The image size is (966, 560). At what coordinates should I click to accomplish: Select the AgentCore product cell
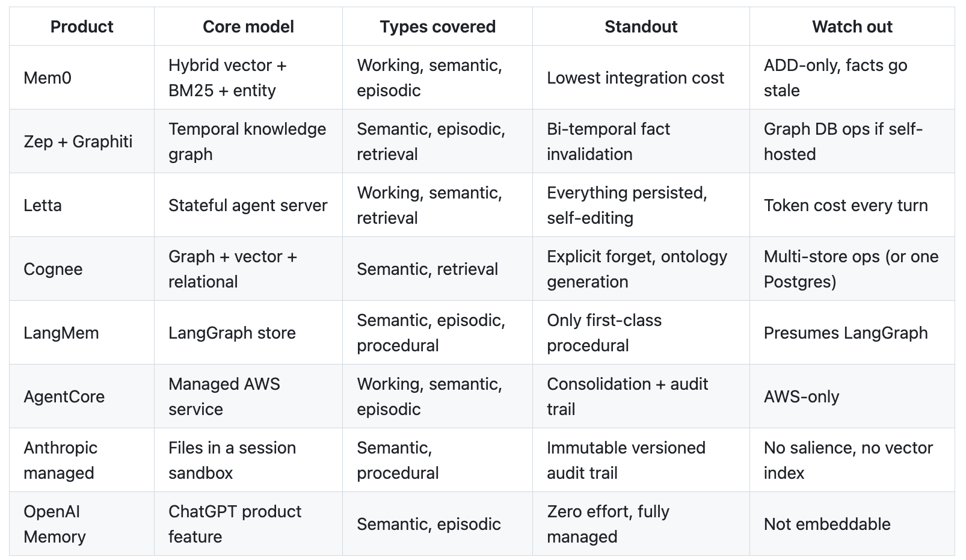coord(82,396)
